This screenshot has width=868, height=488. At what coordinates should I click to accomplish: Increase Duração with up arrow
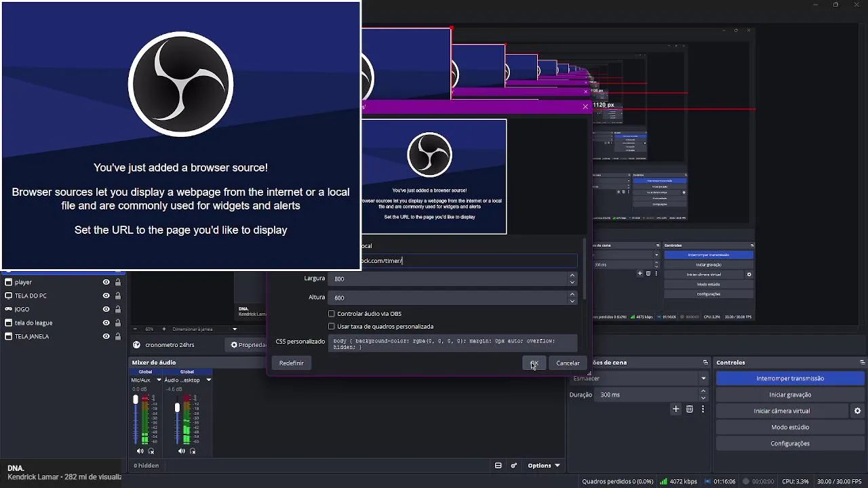703,391
